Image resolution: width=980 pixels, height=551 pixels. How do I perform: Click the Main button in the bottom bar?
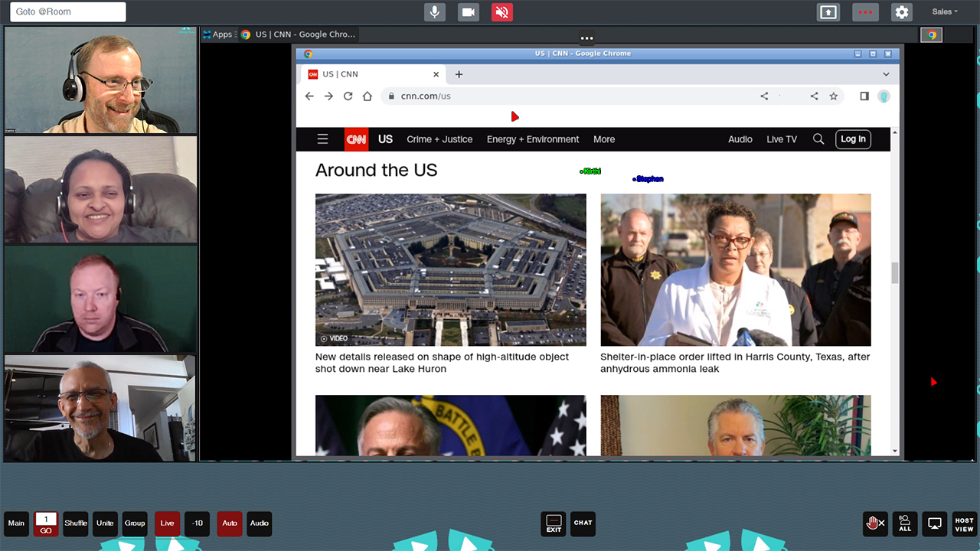[16, 523]
